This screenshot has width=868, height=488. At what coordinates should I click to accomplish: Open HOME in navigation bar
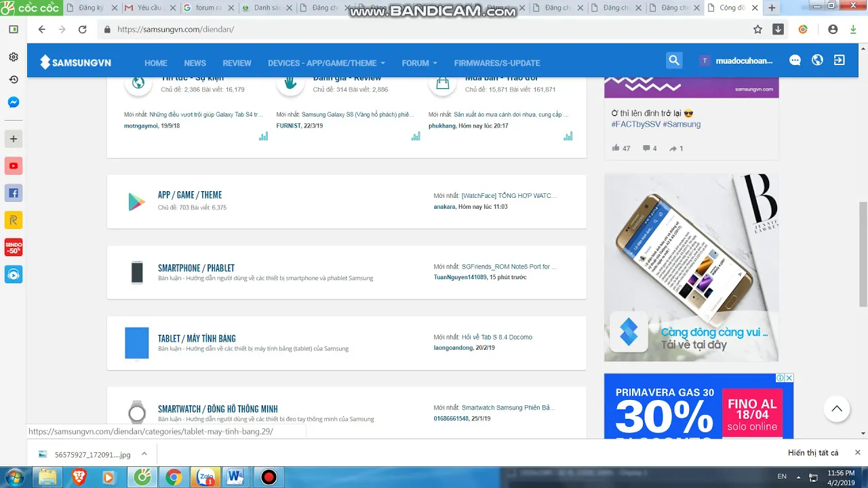155,63
